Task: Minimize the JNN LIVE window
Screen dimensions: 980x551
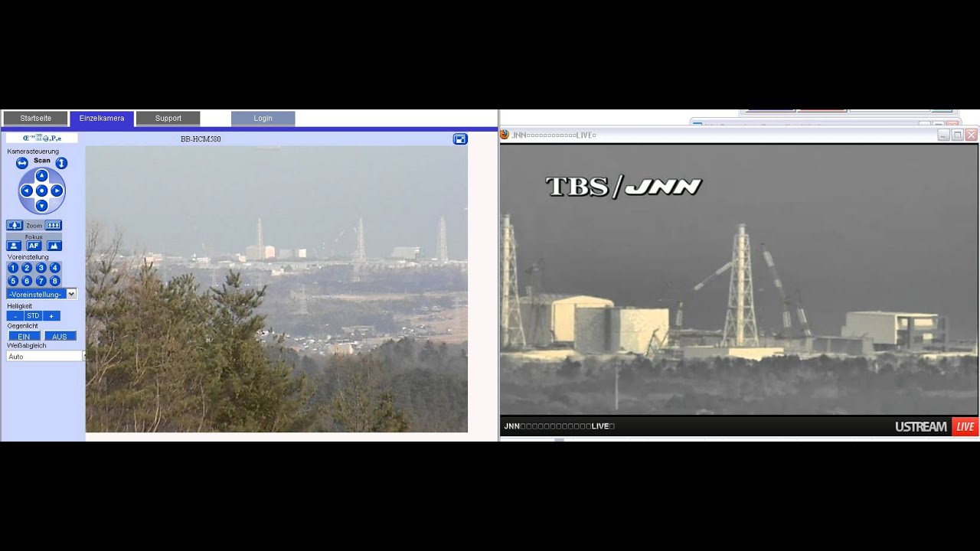Action: [x=943, y=135]
